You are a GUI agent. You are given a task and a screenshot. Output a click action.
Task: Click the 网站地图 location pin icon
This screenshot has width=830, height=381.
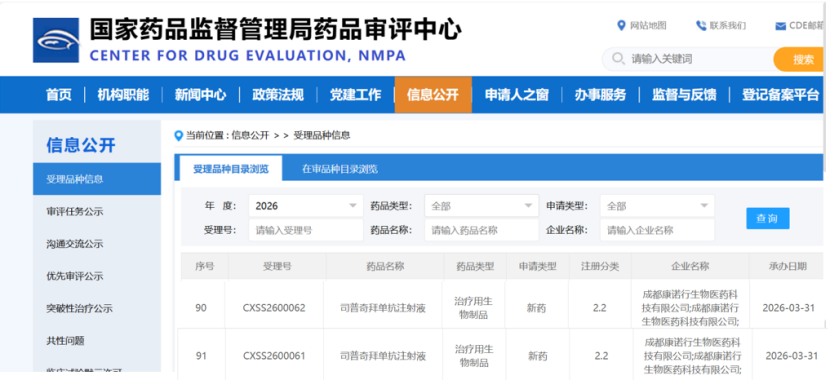point(621,25)
